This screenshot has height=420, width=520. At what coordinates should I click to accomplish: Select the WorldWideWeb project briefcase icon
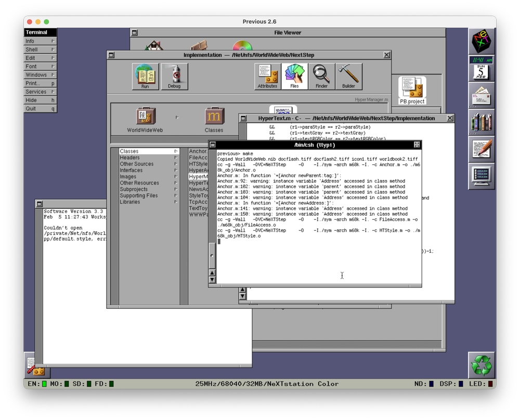point(146,116)
